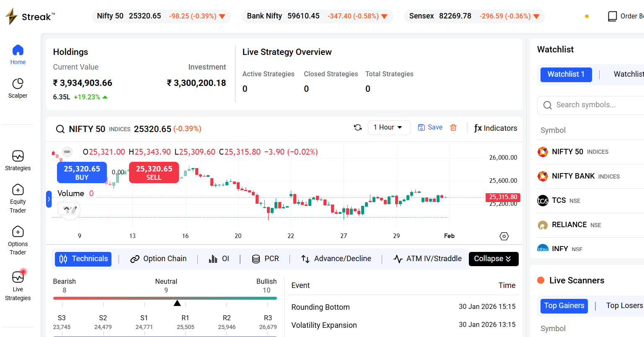This screenshot has width=644, height=337.
Task: Click the Bearish-Bullish sentiment gauge bar
Action: coord(165,298)
